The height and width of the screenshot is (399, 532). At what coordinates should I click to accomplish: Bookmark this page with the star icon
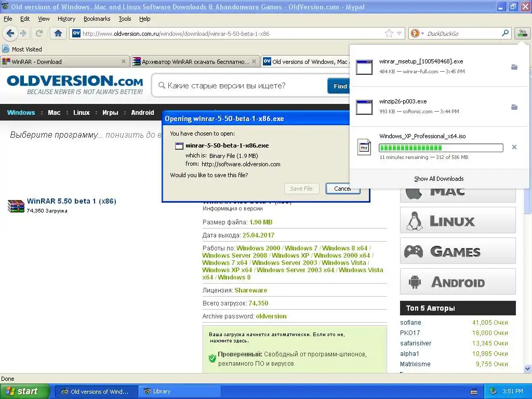tap(389, 33)
